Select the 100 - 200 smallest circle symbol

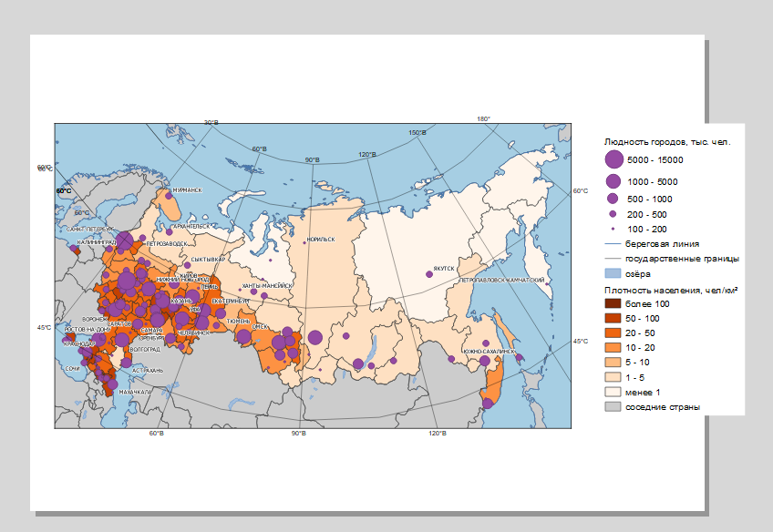pos(613,229)
